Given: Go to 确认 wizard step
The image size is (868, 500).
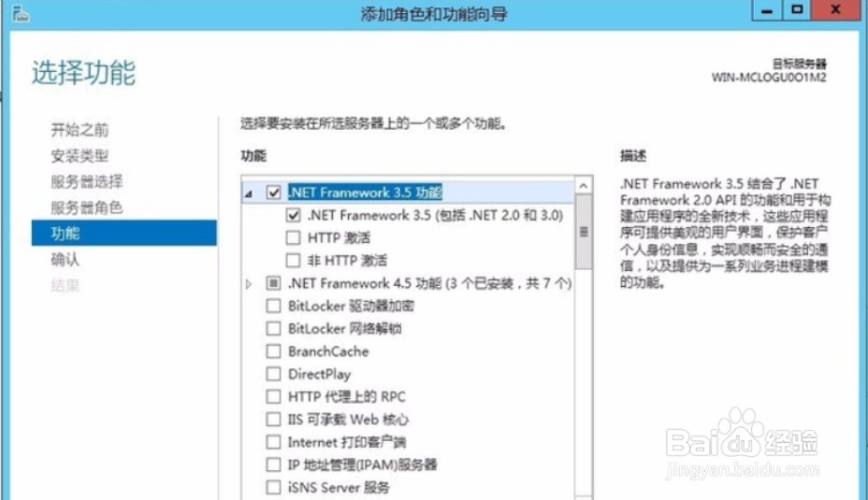Looking at the screenshot, I should point(65,260).
